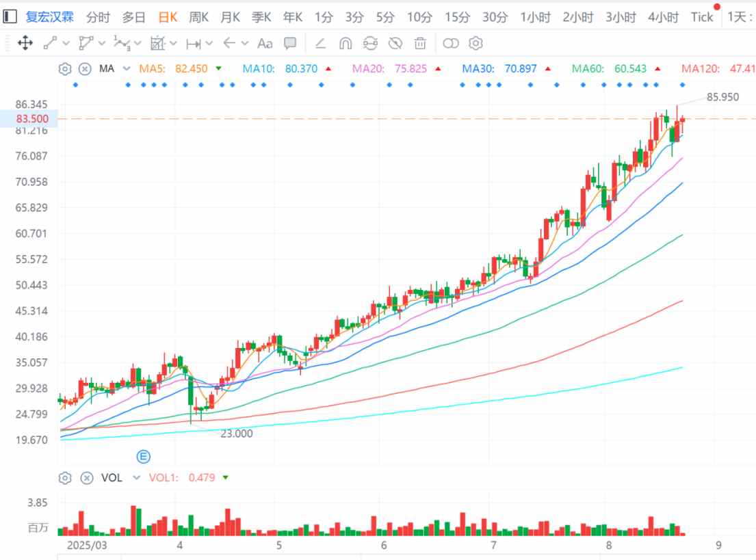756x560 pixels.
Task: Add a comment bubble note
Action: point(290,44)
